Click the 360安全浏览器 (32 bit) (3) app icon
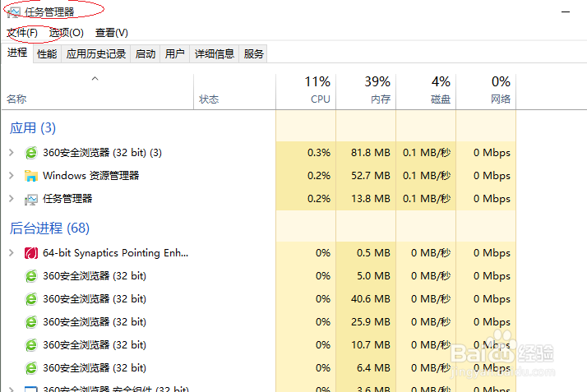This screenshot has height=392, width=587. point(31,153)
